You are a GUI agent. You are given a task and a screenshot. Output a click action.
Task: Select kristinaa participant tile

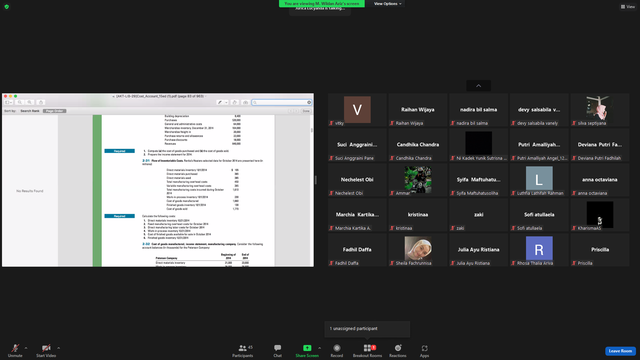[418, 215]
